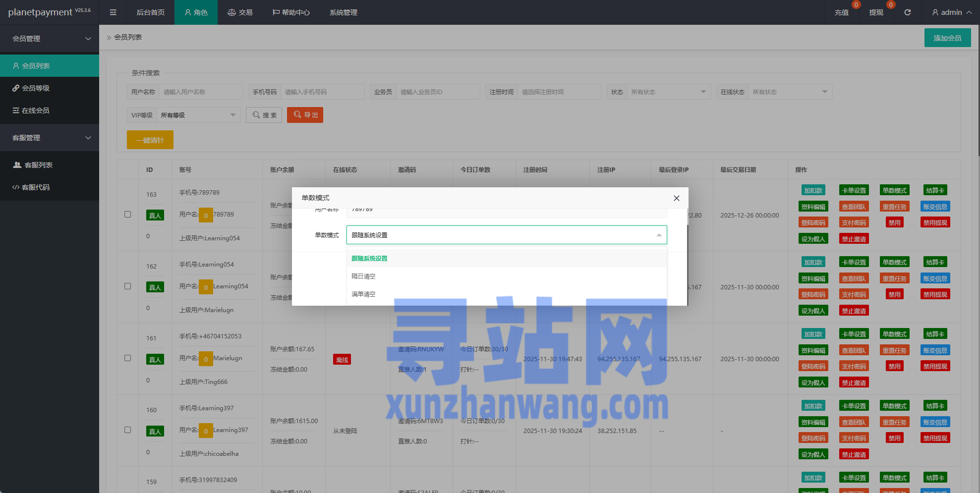The width and height of the screenshot is (980, 493).
Task: Open the 帮助中心 menu
Action: click(x=290, y=12)
